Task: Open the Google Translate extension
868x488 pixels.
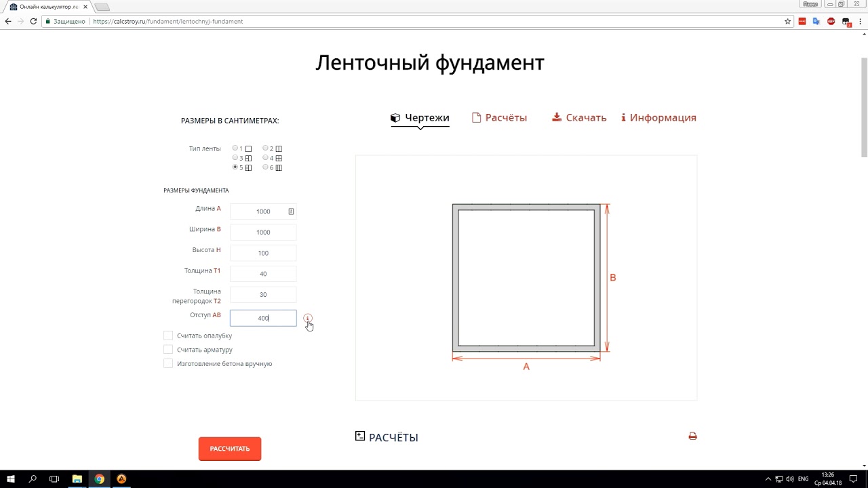Action: [x=816, y=22]
